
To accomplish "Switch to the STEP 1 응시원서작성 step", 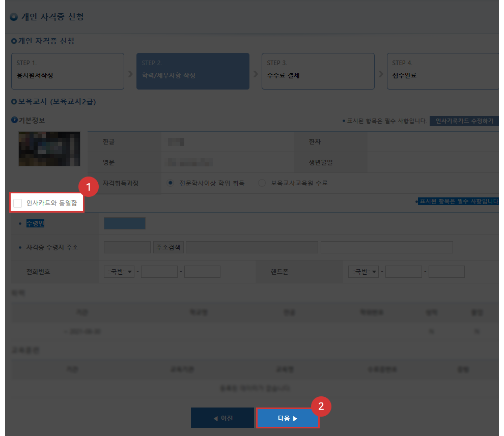I will [x=67, y=71].
